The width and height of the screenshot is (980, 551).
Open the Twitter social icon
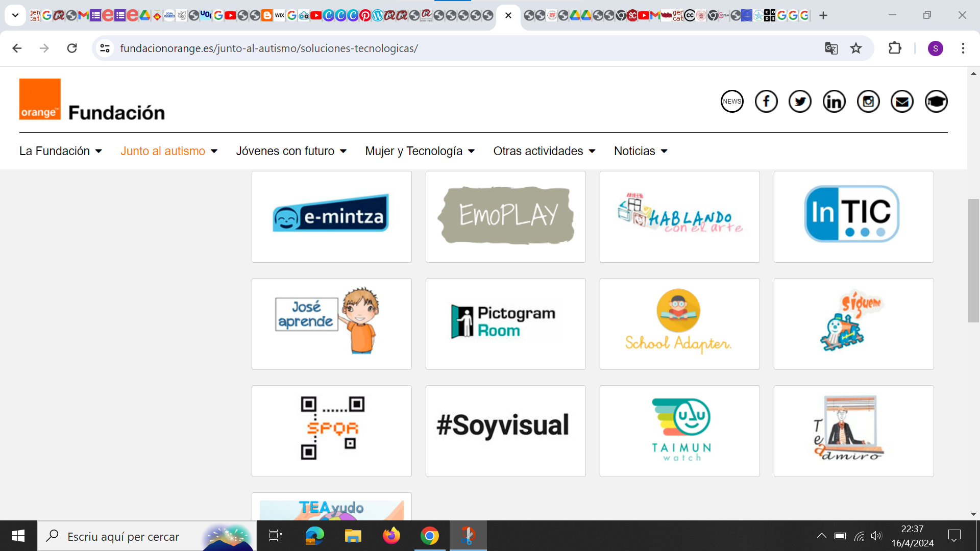[x=800, y=102]
